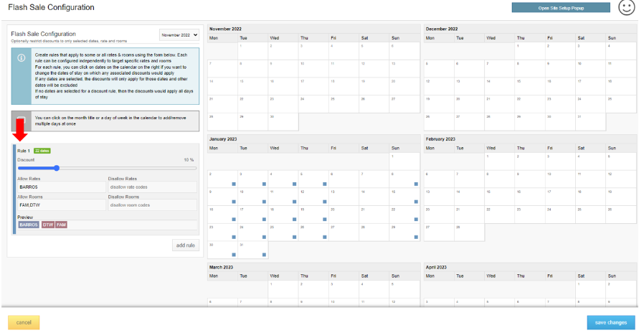644x333 pixels.
Task: Click the Tue header in April 2023
Action: (470, 276)
